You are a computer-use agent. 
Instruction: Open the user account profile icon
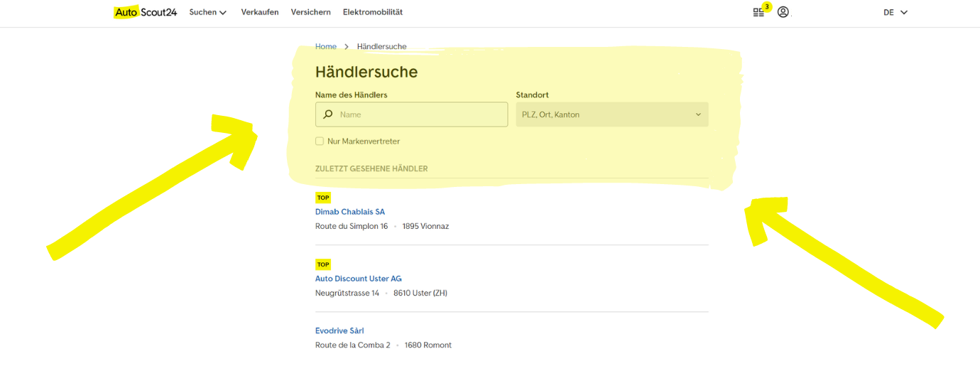tap(783, 12)
